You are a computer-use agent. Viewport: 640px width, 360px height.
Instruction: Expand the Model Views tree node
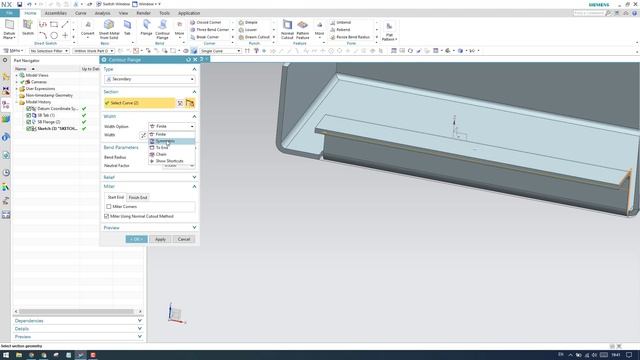click(x=17, y=76)
